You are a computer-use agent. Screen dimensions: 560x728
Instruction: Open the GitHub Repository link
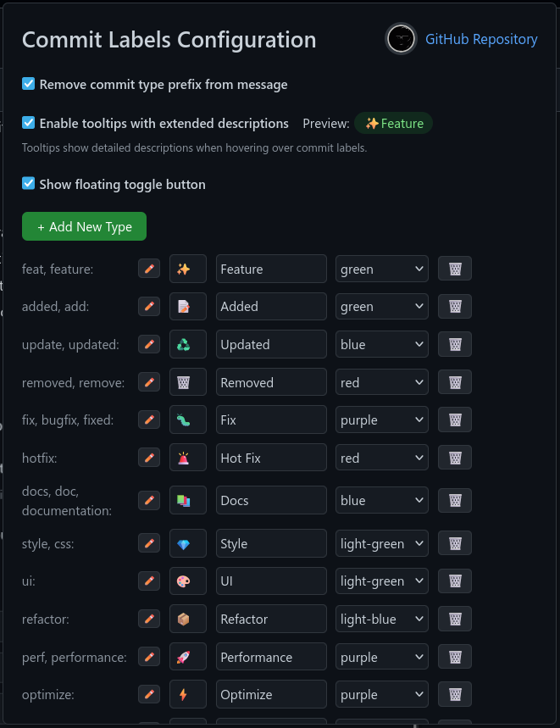coord(481,39)
